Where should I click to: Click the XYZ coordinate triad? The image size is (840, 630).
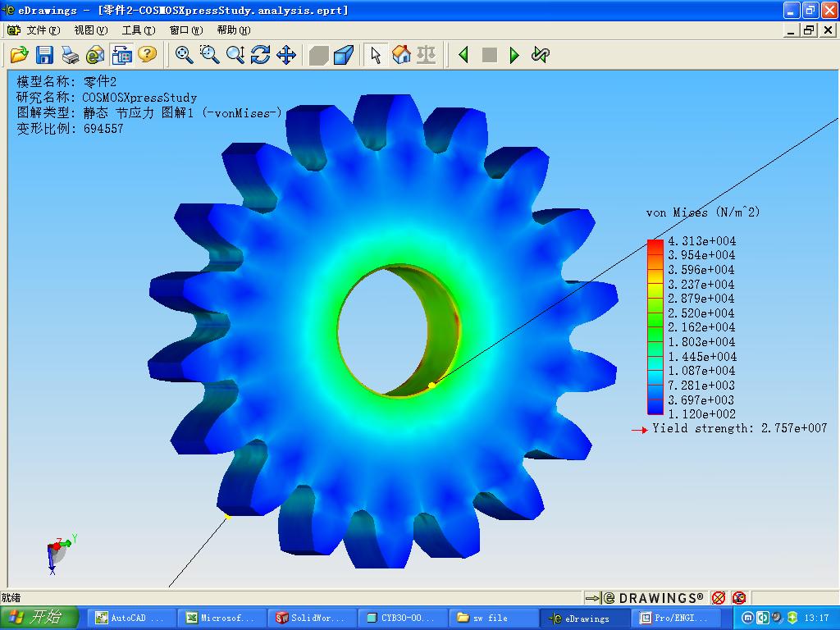(x=61, y=555)
